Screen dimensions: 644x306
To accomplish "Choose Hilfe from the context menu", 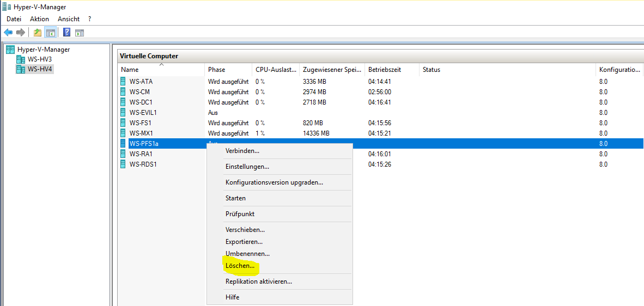I will (x=280, y=297).
